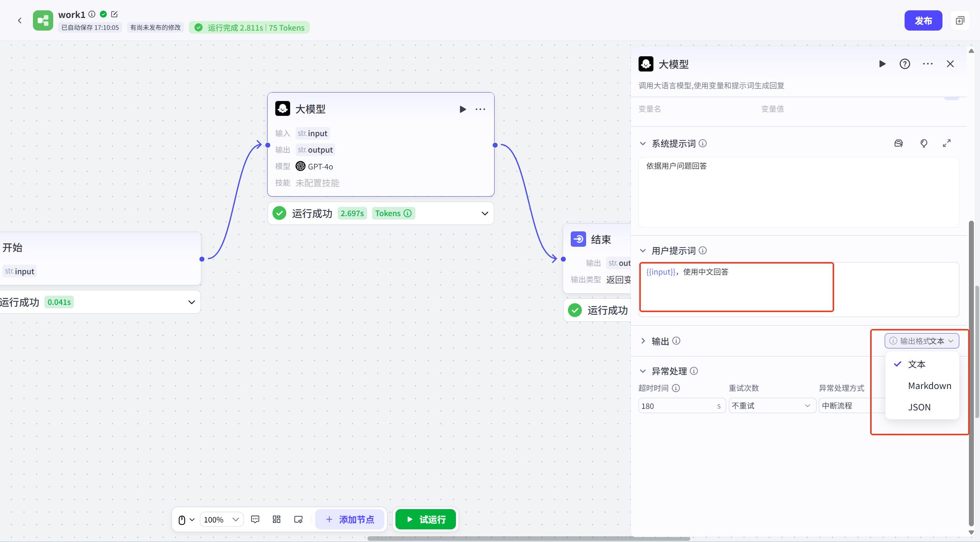980x542 pixels.
Task: Open comment icon in bottom toolbar
Action: pos(255,519)
